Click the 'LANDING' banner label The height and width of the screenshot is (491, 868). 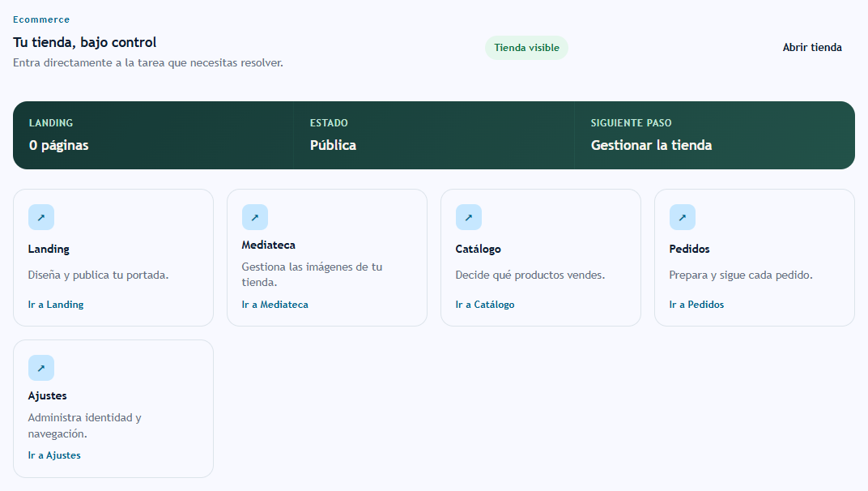click(x=51, y=123)
